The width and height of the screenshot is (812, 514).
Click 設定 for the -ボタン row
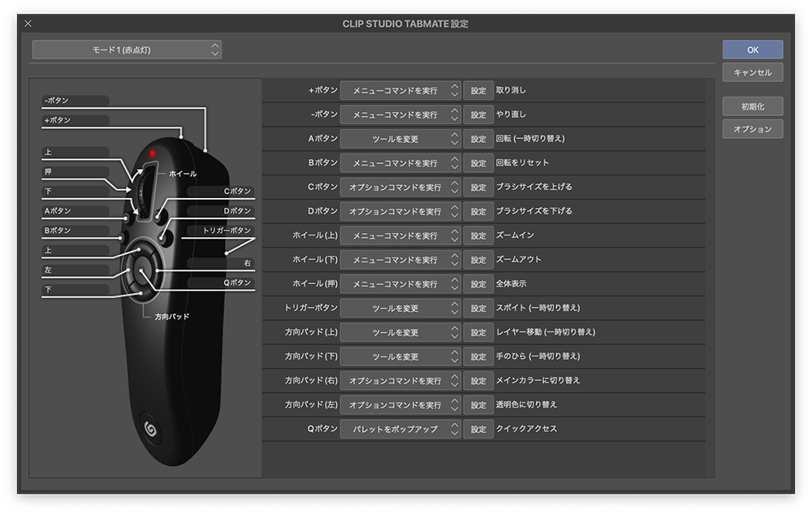point(478,115)
